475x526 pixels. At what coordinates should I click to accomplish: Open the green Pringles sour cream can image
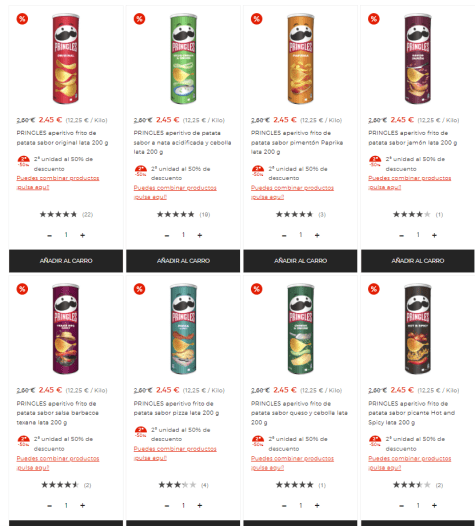pyautogui.click(x=183, y=59)
